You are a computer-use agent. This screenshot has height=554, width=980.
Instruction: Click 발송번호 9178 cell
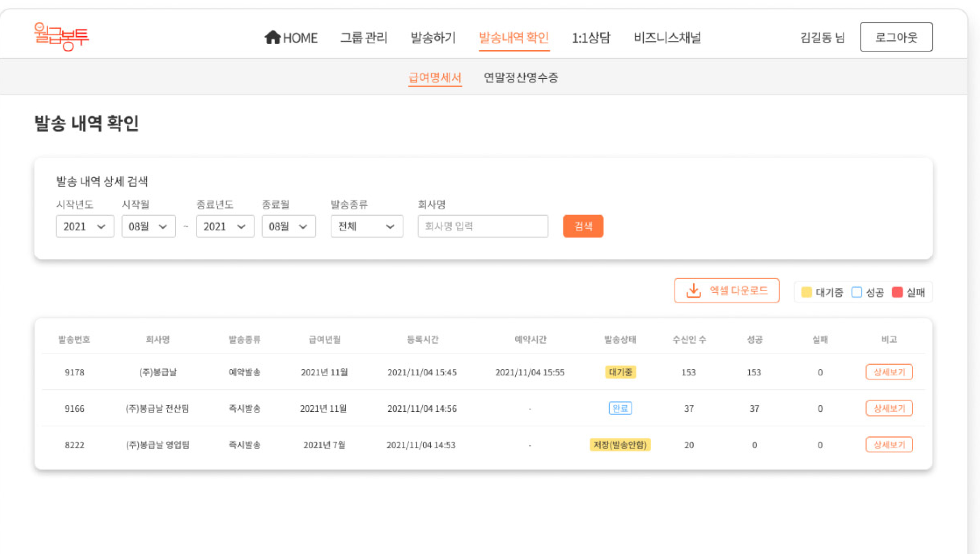[x=74, y=372]
